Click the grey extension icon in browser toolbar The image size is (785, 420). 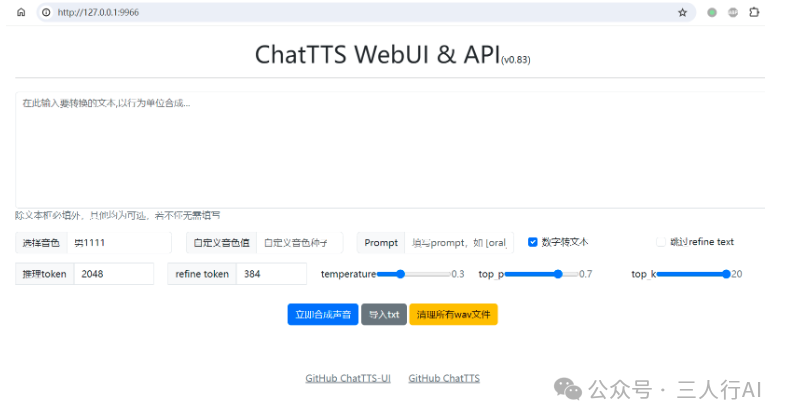pos(733,12)
